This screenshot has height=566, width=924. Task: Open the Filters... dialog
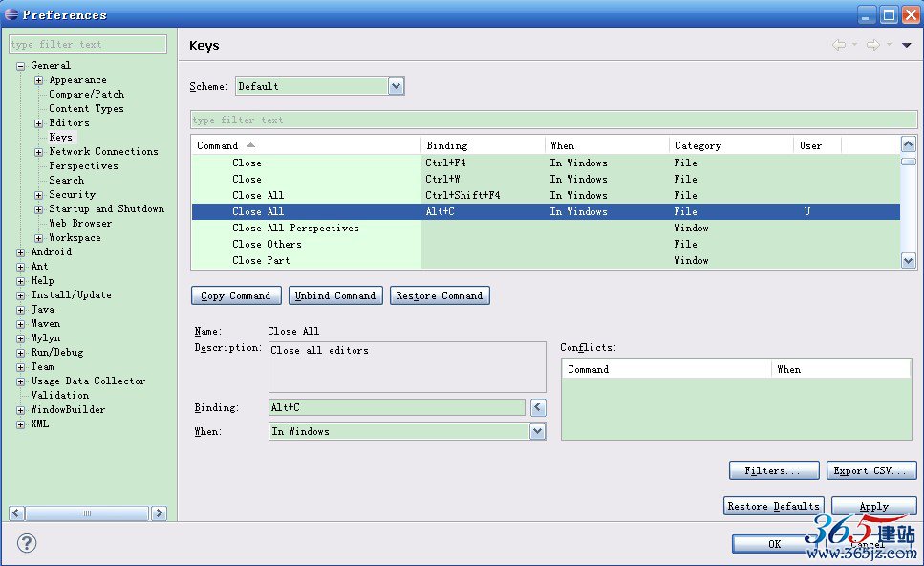[x=774, y=470]
